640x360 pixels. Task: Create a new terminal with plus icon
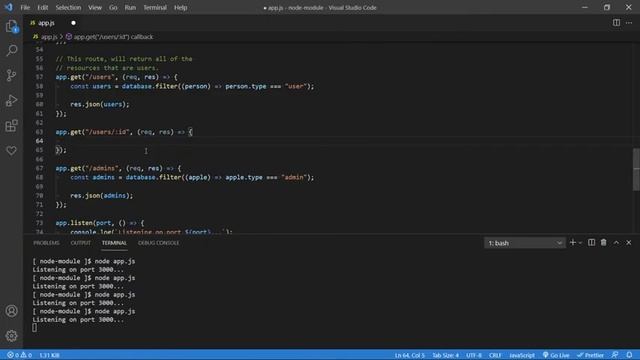pyautogui.click(x=573, y=242)
